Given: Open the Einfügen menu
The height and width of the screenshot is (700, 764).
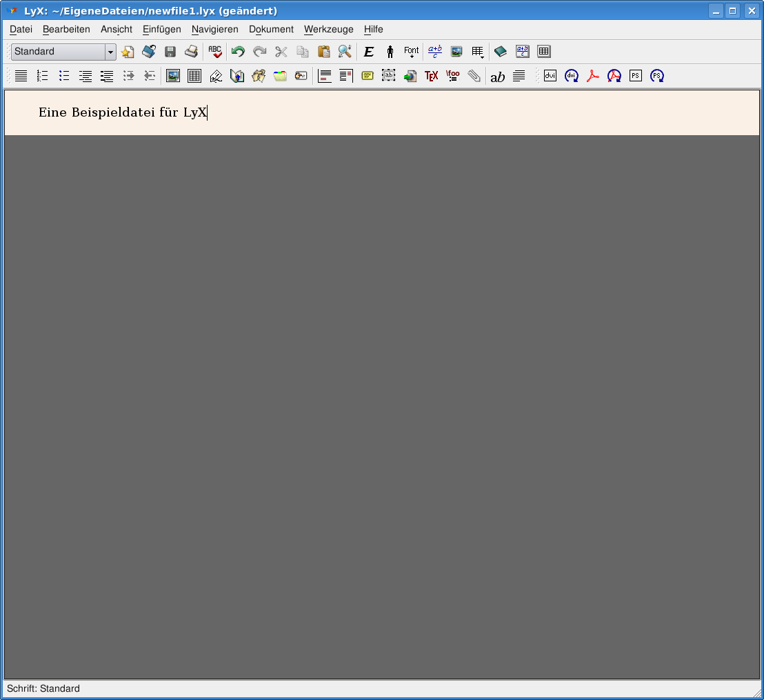Looking at the screenshot, I should pos(162,29).
